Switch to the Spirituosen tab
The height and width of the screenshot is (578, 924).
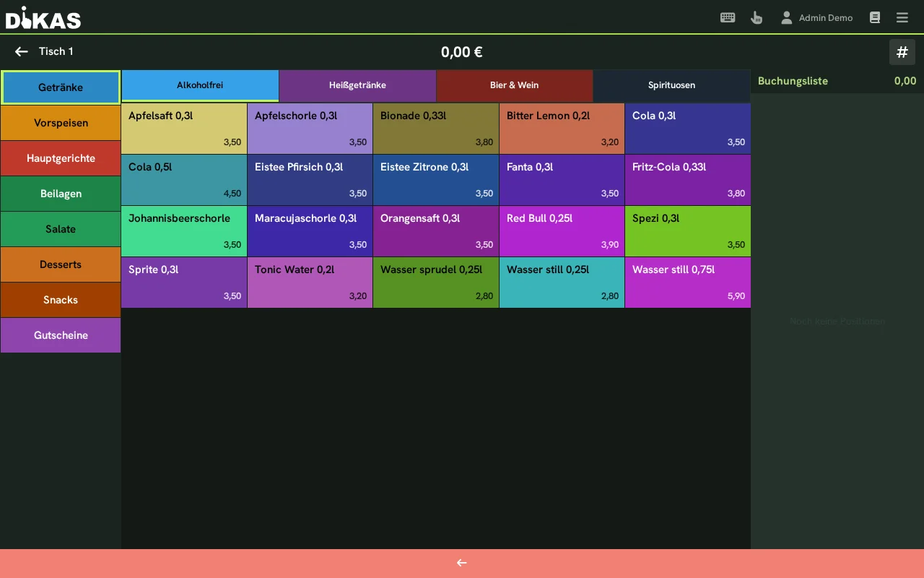(671, 85)
